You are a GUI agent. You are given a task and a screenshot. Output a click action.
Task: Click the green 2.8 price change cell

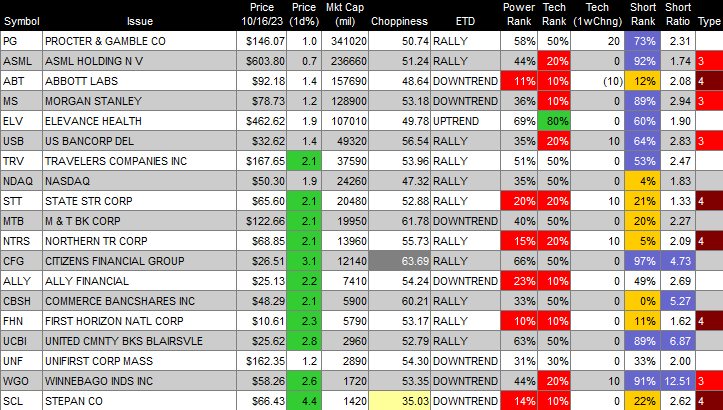pyautogui.click(x=304, y=341)
